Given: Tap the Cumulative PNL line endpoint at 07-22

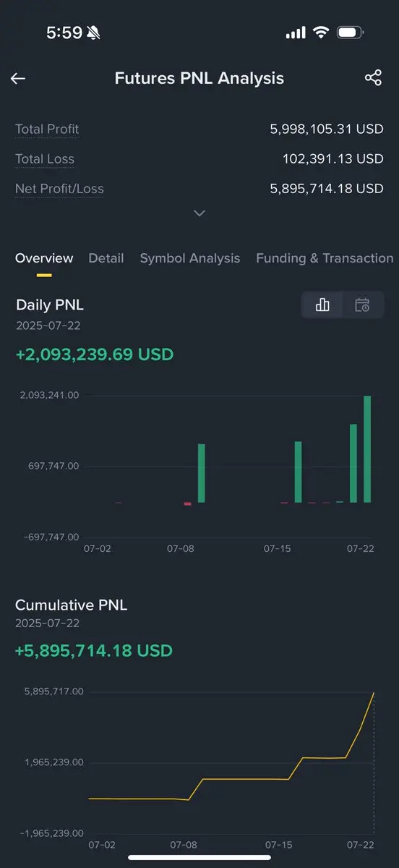Looking at the screenshot, I should click(x=374, y=693).
